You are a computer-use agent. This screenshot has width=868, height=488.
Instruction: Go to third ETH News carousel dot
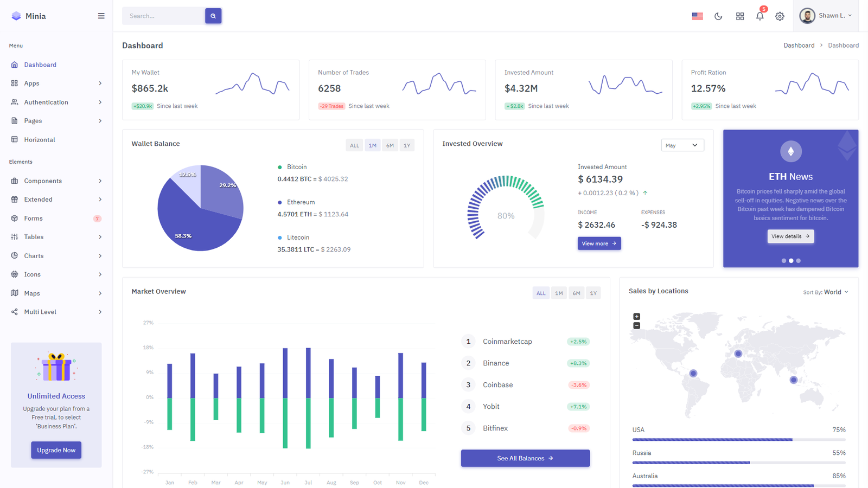799,261
